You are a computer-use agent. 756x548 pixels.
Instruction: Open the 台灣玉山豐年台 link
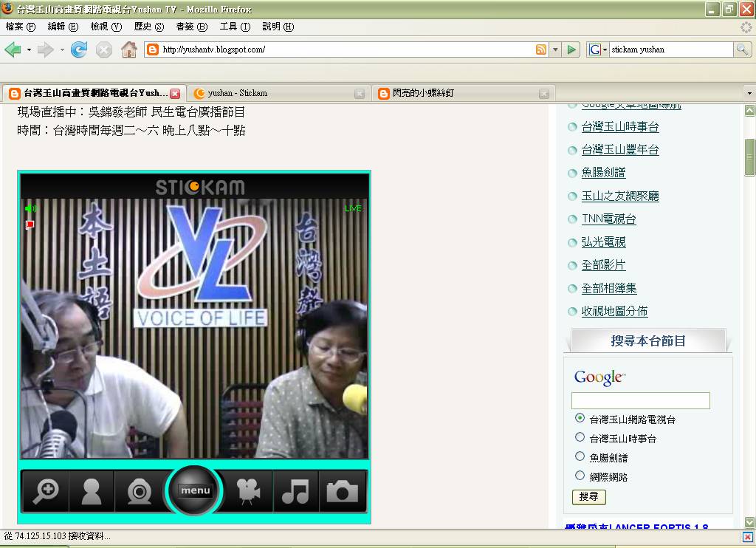(620, 150)
